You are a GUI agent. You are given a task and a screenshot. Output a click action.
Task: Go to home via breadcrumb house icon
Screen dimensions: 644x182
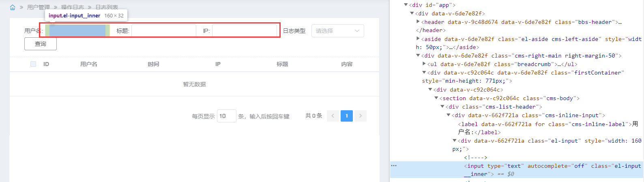point(13,7)
